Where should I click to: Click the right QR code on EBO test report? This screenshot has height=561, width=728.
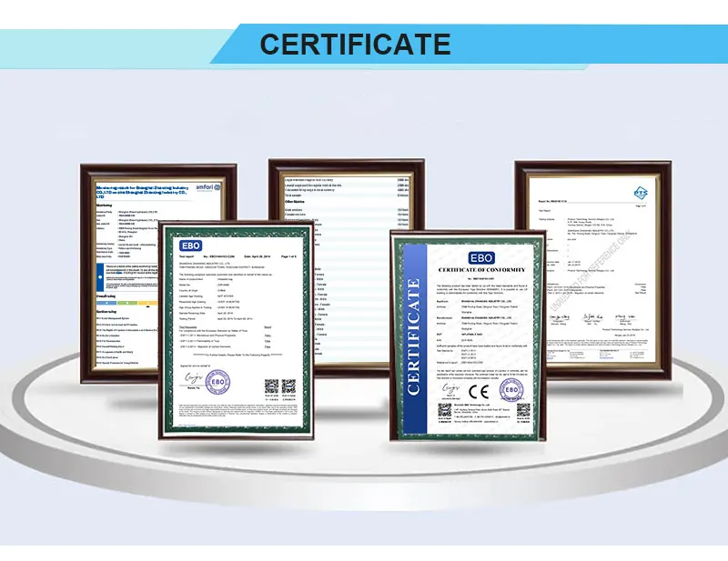pos(288,386)
